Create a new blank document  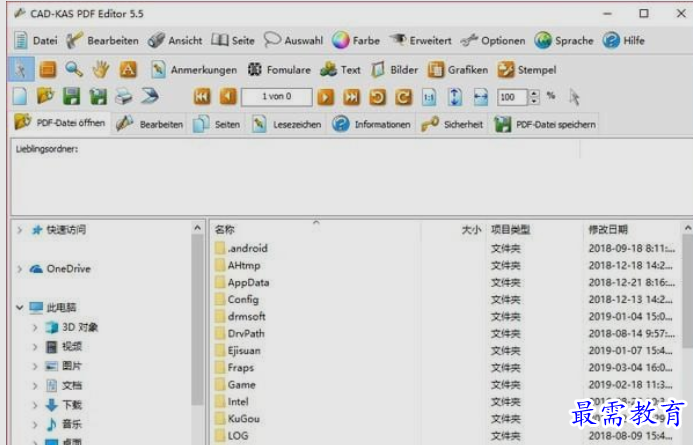coord(20,96)
